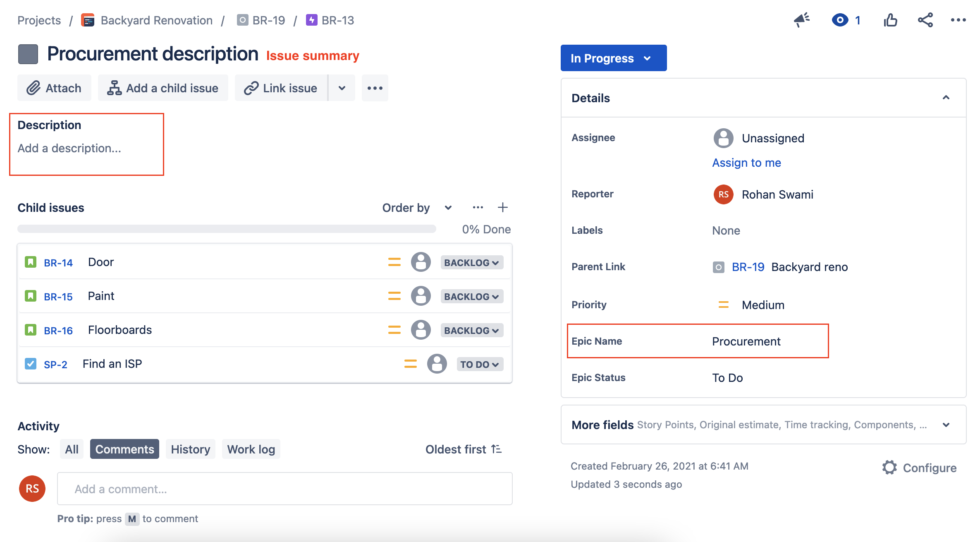Click the child issues progress bar
This screenshot has width=980, height=542.
226,228
